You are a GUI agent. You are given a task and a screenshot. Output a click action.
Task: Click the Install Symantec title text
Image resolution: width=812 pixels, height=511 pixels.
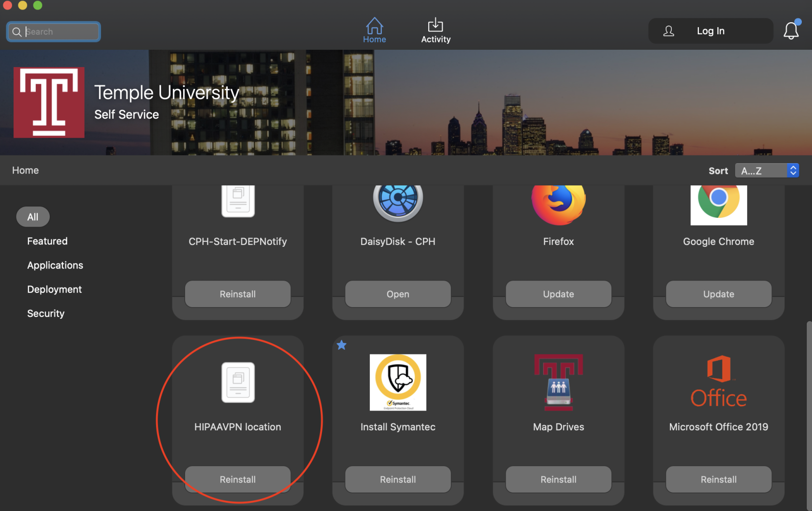tap(398, 427)
